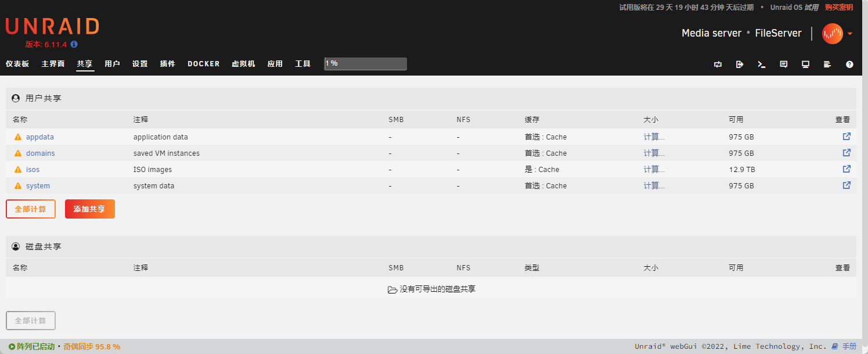Screen dimensions: 868x354
Task: Go to the 设置 (Settings) tab
Action: [x=140, y=64]
